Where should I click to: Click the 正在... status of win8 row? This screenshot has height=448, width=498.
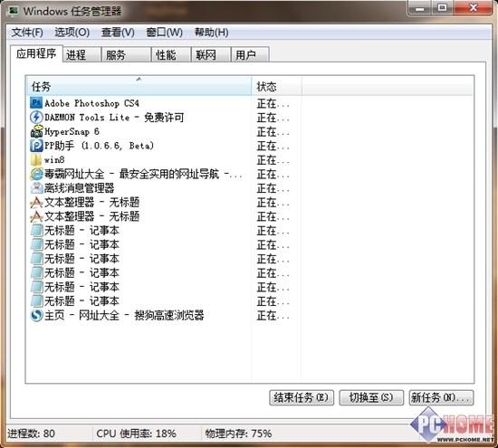point(273,160)
